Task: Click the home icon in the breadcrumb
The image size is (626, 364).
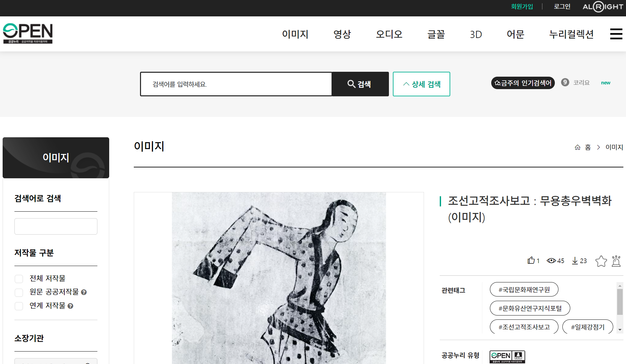Action: pos(577,147)
